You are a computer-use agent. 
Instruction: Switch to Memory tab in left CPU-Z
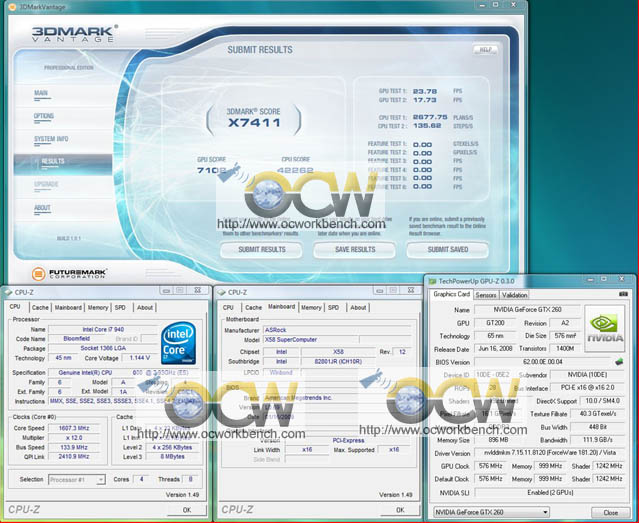pyautogui.click(x=98, y=307)
